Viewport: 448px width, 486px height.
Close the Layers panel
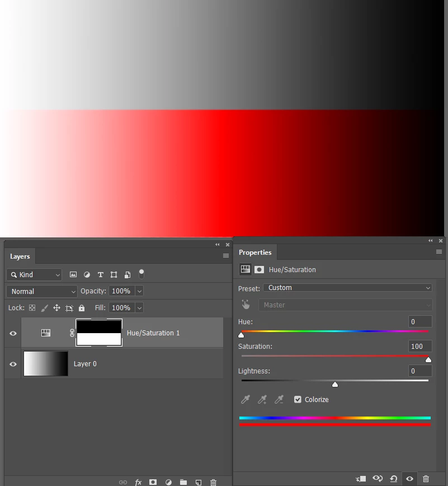tap(228, 245)
